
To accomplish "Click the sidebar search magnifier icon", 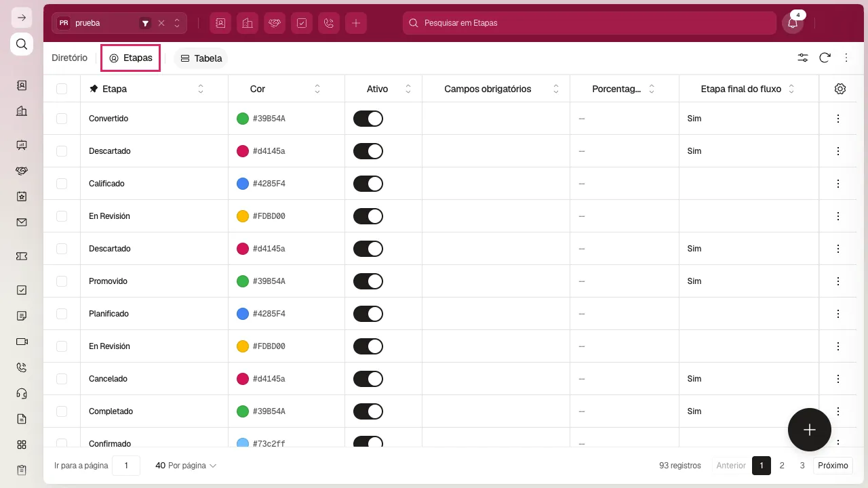I will pos(22,45).
